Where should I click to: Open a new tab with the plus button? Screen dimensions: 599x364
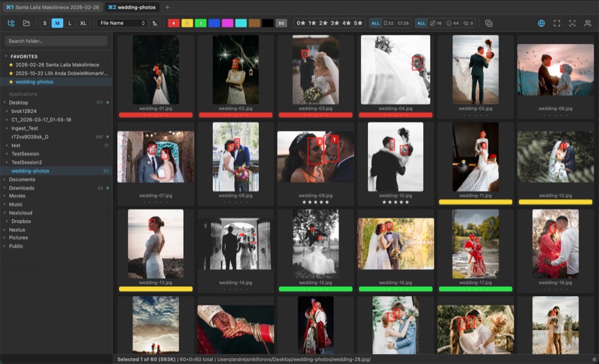pos(167,7)
